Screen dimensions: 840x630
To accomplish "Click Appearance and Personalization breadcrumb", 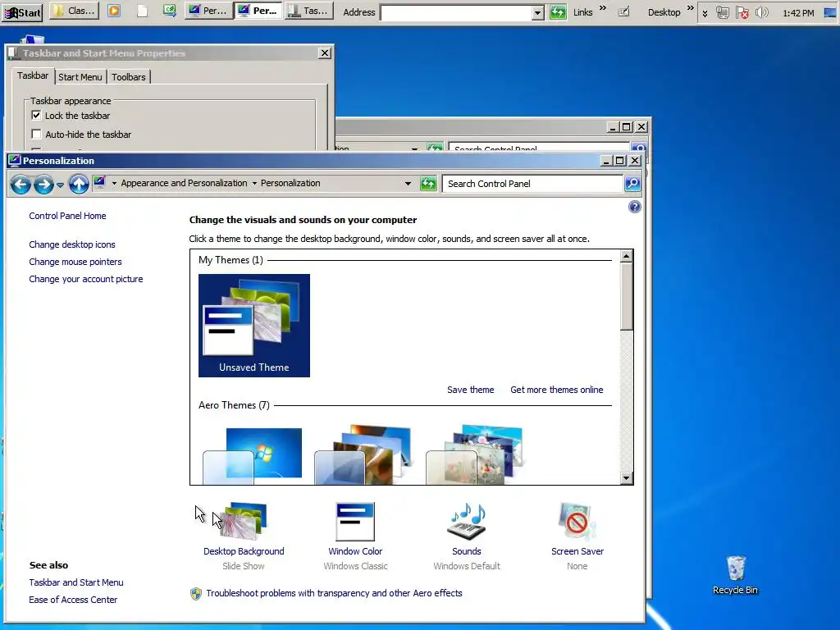I will pos(184,183).
